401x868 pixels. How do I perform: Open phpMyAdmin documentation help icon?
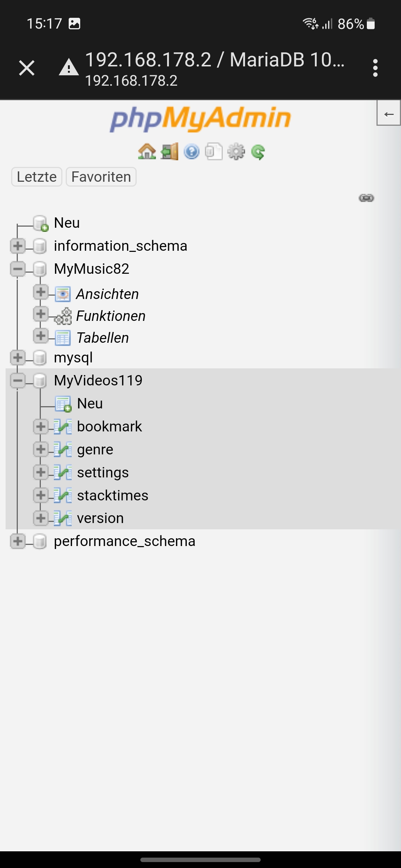point(192,152)
